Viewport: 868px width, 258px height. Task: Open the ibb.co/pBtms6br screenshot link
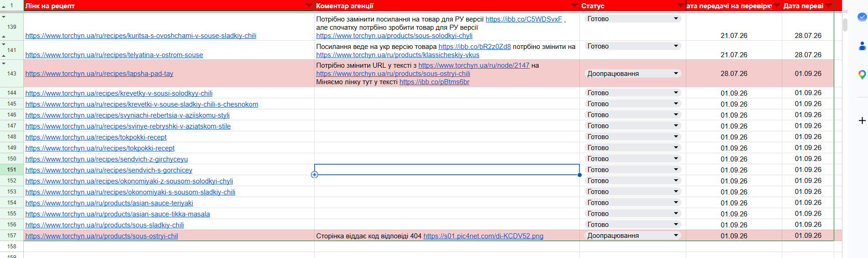coord(434,82)
